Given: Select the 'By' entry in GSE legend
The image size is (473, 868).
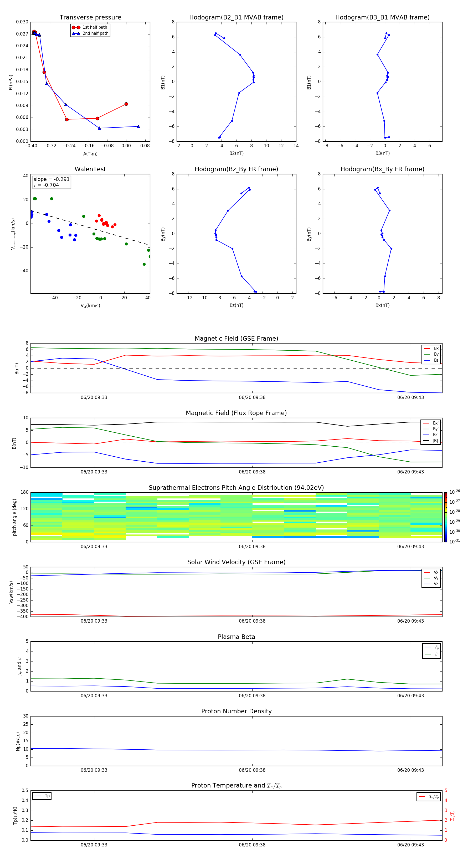Looking at the screenshot, I should [x=431, y=354].
